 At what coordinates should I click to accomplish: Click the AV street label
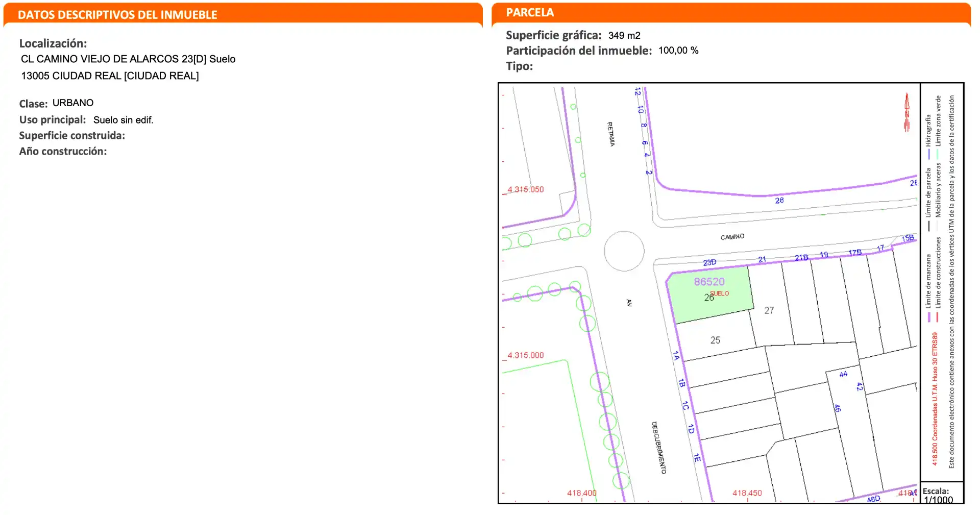pyautogui.click(x=629, y=303)
